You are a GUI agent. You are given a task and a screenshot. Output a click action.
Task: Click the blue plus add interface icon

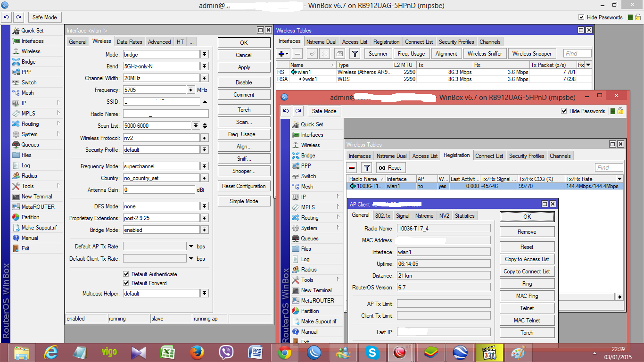point(281,54)
